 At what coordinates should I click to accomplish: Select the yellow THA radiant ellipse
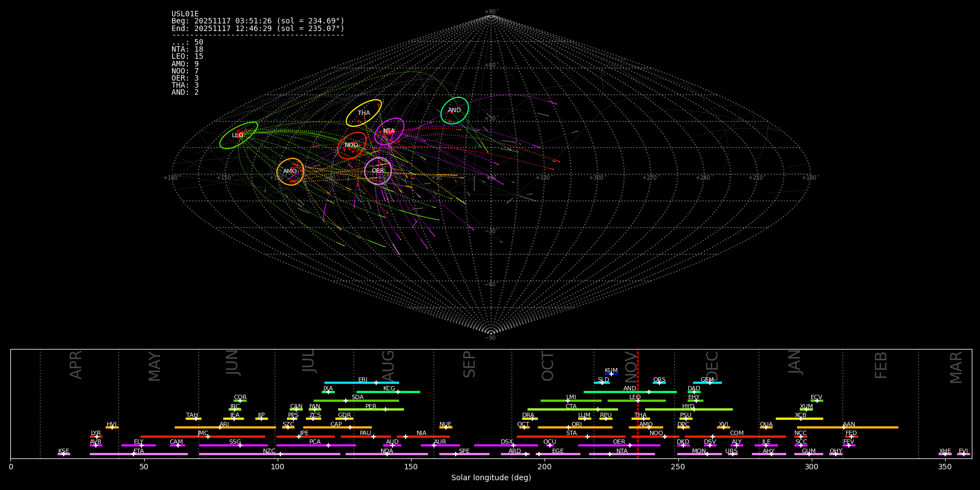pyautogui.click(x=364, y=113)
